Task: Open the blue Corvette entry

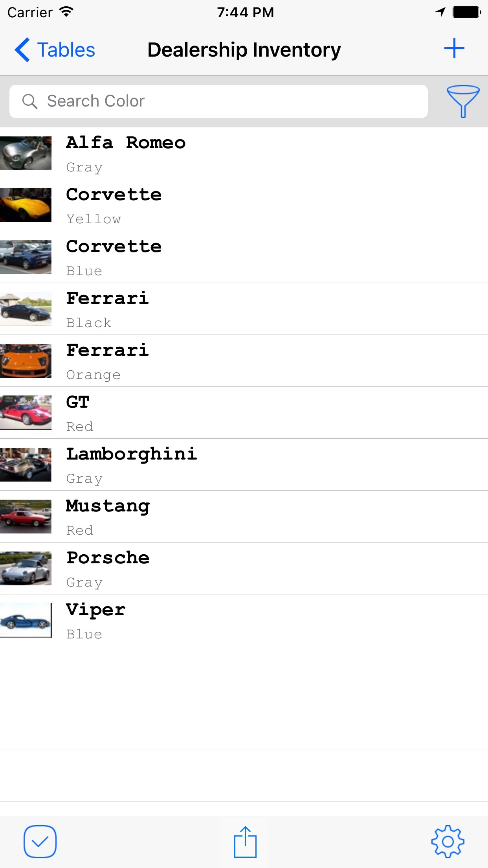Action: pyautogui.click(x=244, y=257)
